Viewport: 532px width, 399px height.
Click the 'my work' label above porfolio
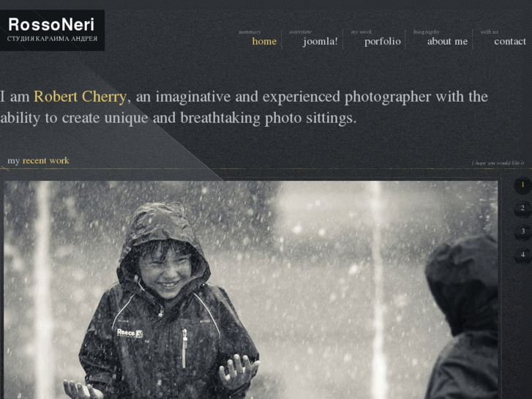point(361,32)
